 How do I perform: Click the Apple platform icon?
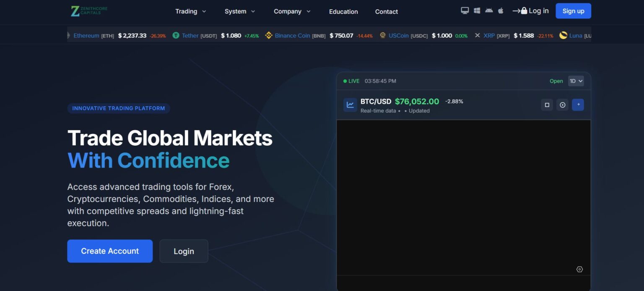pos(501,11)
